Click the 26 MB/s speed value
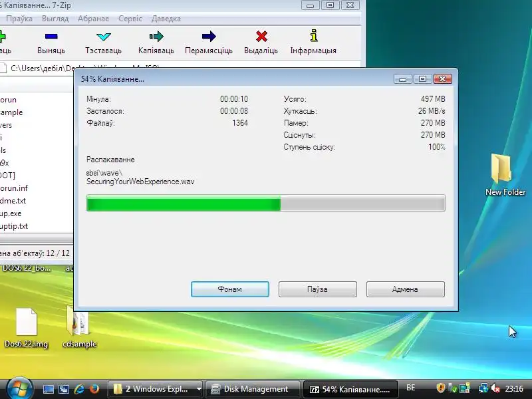Image resolution: width=532 pixels, height=399 pixels. click(432, 111)
